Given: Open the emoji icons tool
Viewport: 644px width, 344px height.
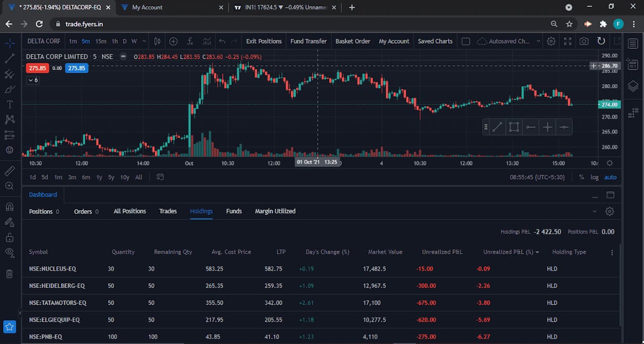Looking at the screenshot, I should pyautogui.click(x=9, y=150).
